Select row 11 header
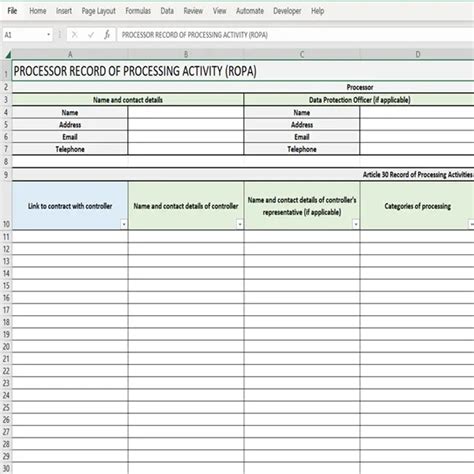Image resolution: width=474 pixels, height=474 pixels. coord(6,237)
